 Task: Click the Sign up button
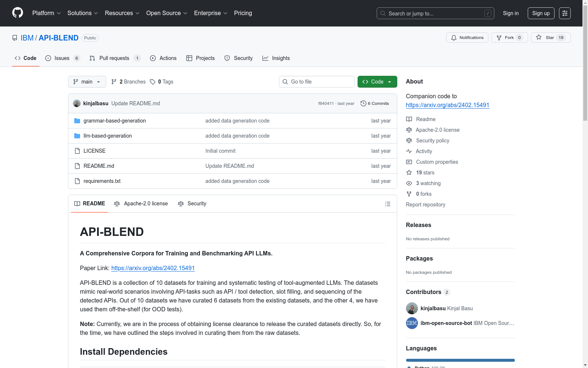[x=541, y=13]
